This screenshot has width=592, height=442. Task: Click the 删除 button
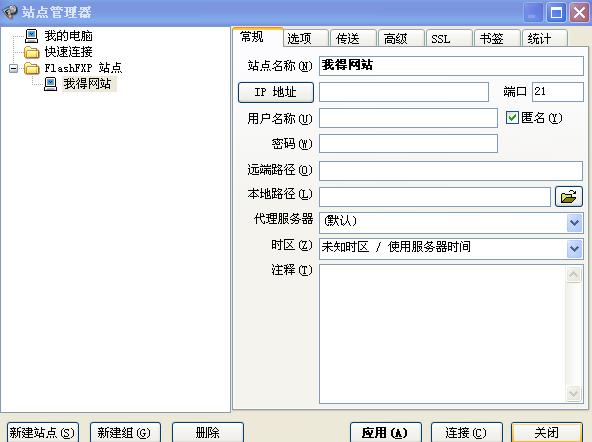tap(208, 432)
